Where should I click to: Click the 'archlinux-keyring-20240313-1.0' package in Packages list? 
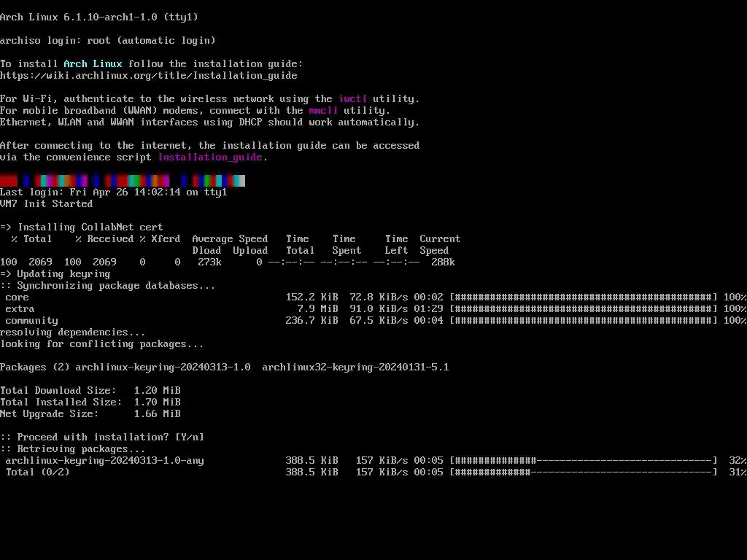163,367
